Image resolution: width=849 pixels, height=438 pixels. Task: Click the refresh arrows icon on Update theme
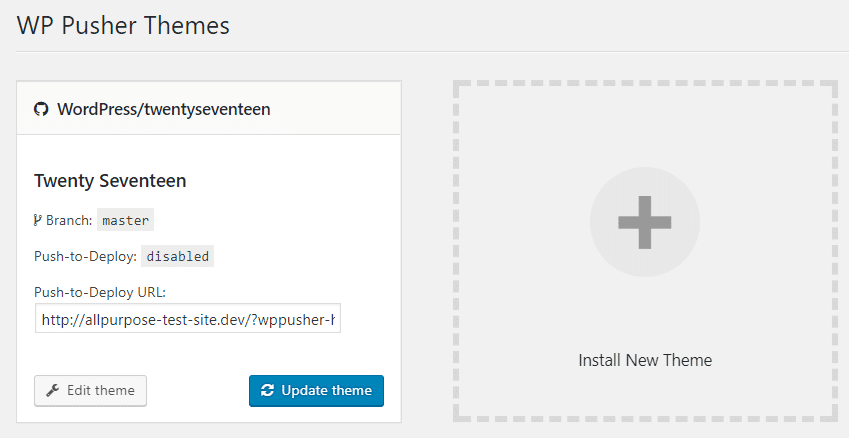coord(267,391)
